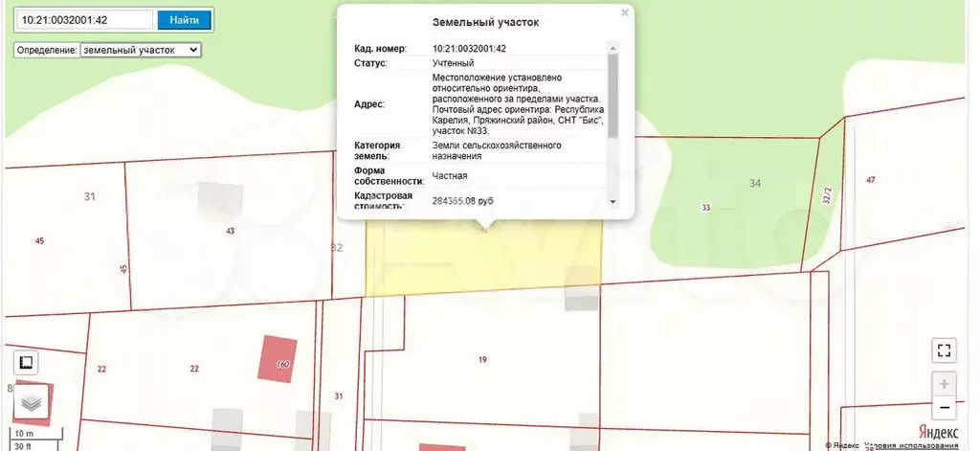
Task: Focus the cadastral number search field
Action: coord(84,20)
